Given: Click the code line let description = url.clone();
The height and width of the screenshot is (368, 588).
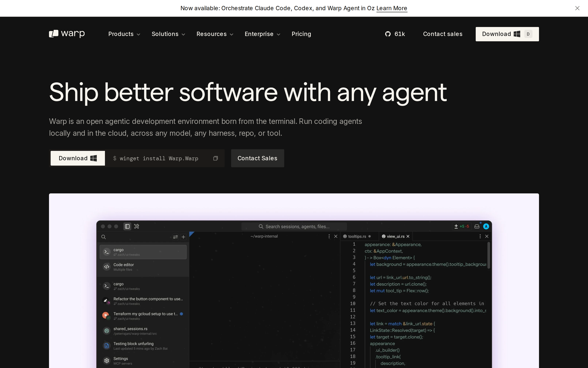Looking at the screenshot, I should click(x=398, y=284).
